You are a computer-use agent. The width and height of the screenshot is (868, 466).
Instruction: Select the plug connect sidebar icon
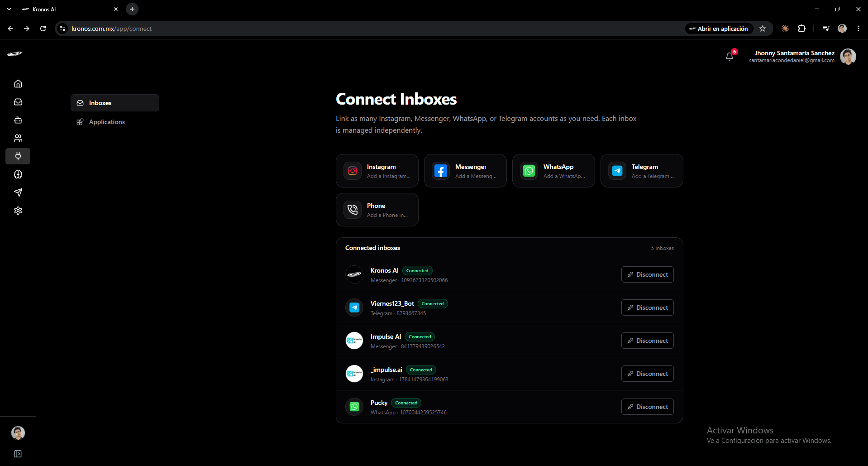point(18,156)
